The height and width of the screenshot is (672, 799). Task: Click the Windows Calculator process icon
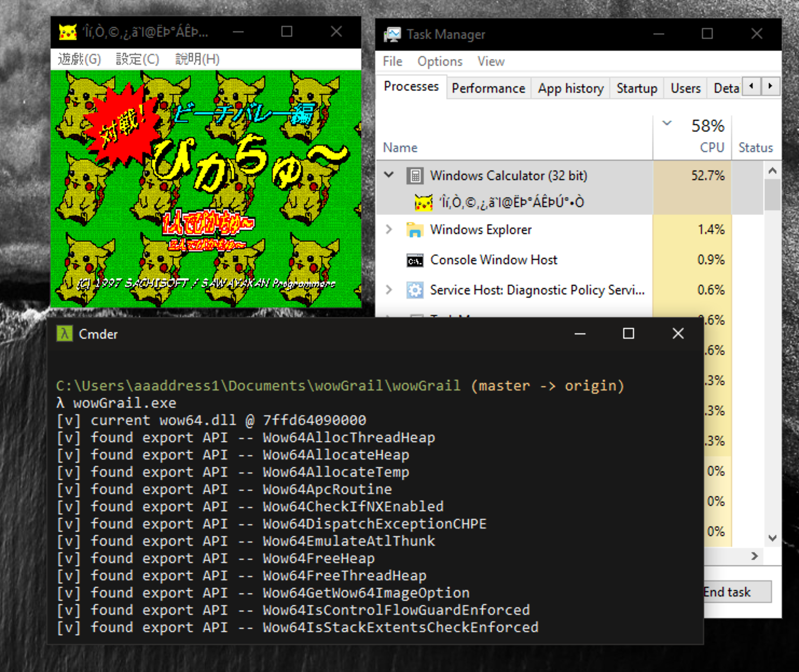(415, 175)
